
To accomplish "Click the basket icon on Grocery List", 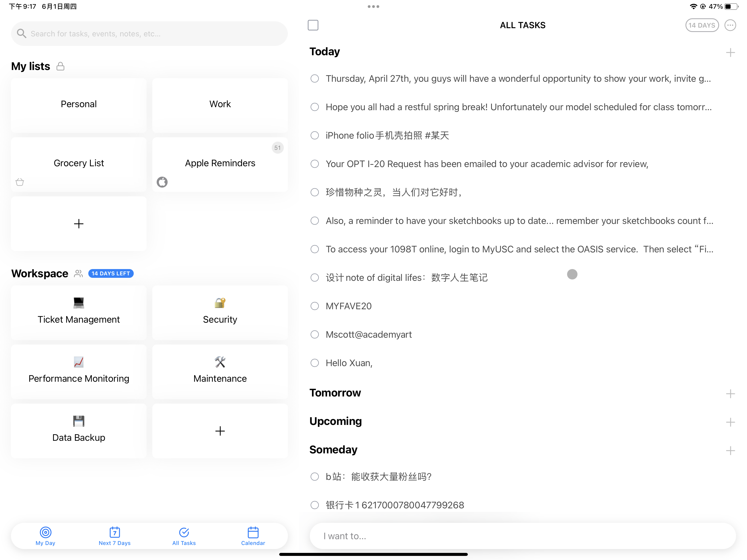I will (20, 182).
